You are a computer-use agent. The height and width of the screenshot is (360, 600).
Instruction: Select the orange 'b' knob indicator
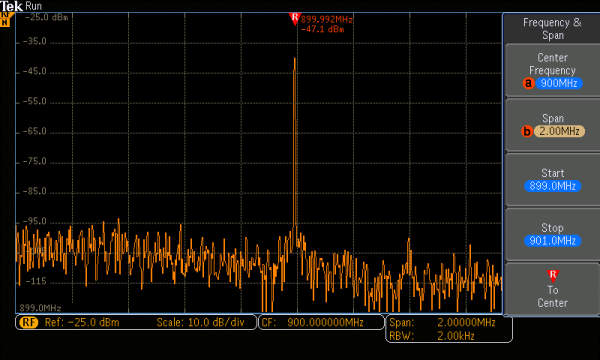coord(527,131)
